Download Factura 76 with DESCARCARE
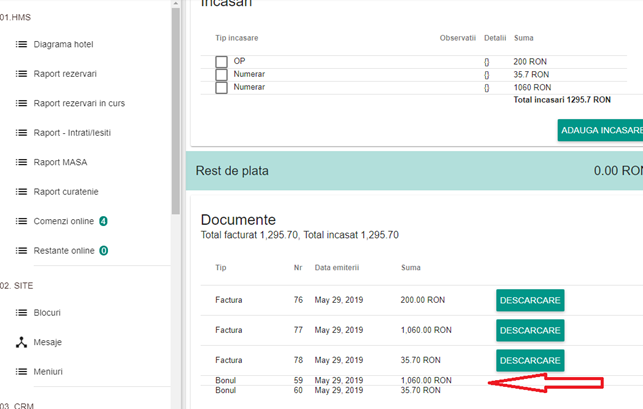The width and height of the screenshot is (643, 409). tap(530, 300)
